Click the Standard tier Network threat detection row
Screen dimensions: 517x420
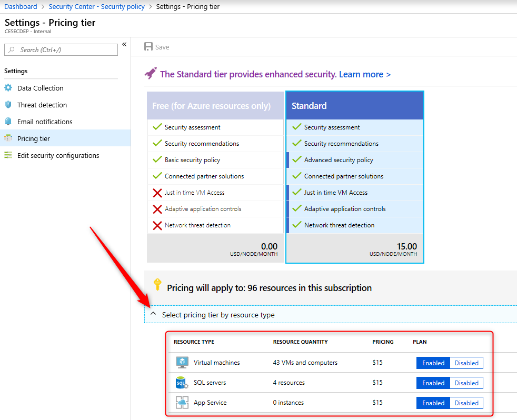point(355,225)
